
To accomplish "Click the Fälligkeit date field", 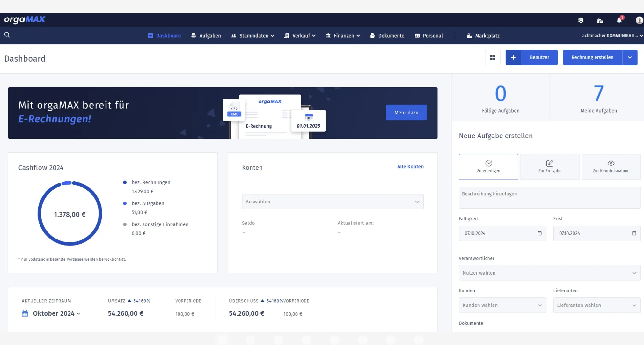I will coord(502,233).
